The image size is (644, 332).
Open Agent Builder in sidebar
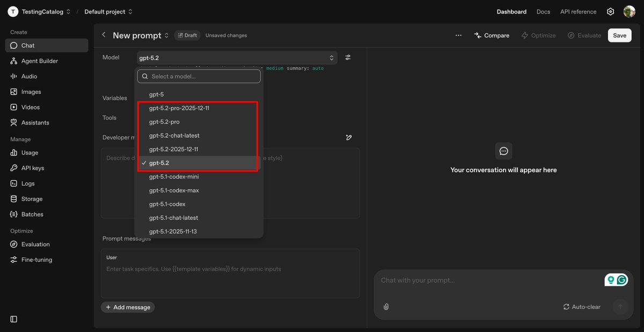point(47,61)
